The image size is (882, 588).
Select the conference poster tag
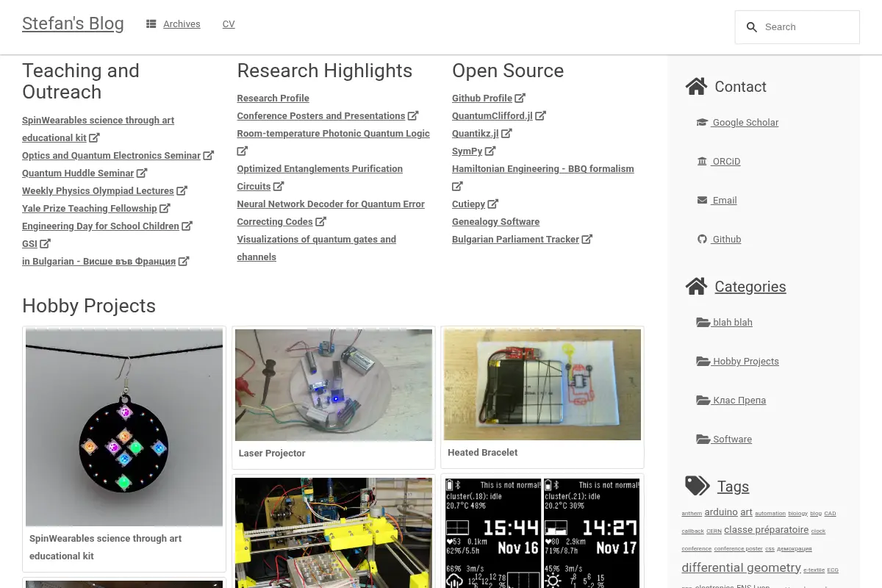pos(739,549)
